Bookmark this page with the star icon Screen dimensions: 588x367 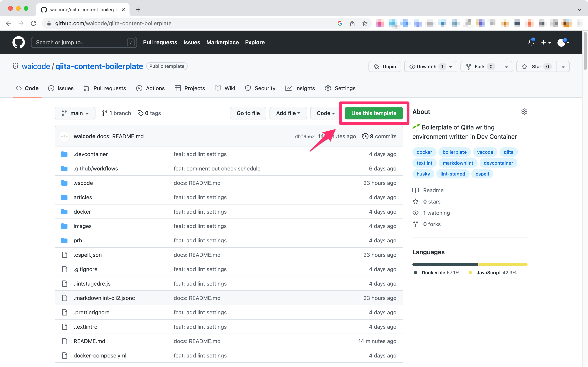pyautogui.click(x=364, y=23)
